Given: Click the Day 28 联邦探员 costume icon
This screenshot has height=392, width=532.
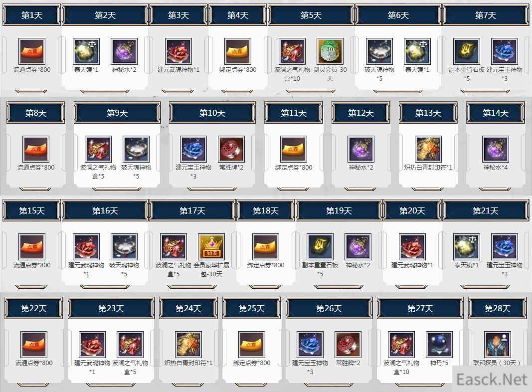Looking at the screenshot, I should point(498,345).
